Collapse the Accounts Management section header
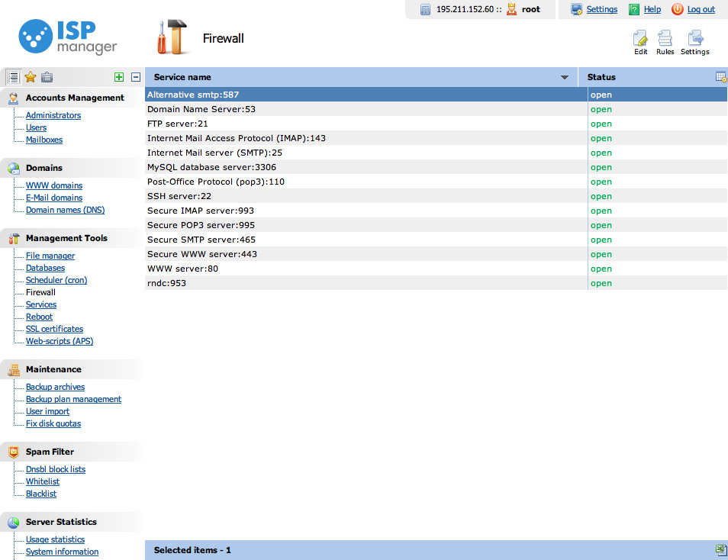Viewport: 728px width, 560px height. 74,98
